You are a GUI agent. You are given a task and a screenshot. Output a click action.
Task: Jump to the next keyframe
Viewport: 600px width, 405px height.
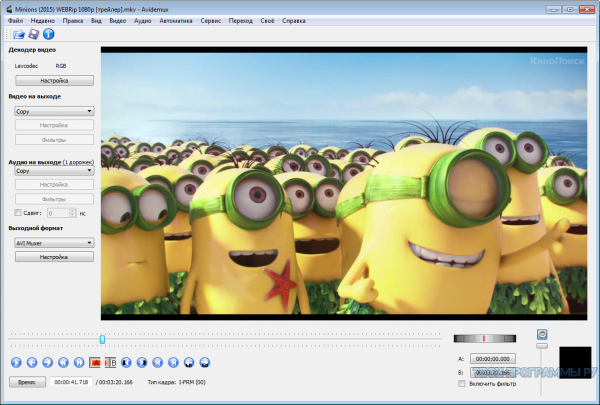point(79,362)
